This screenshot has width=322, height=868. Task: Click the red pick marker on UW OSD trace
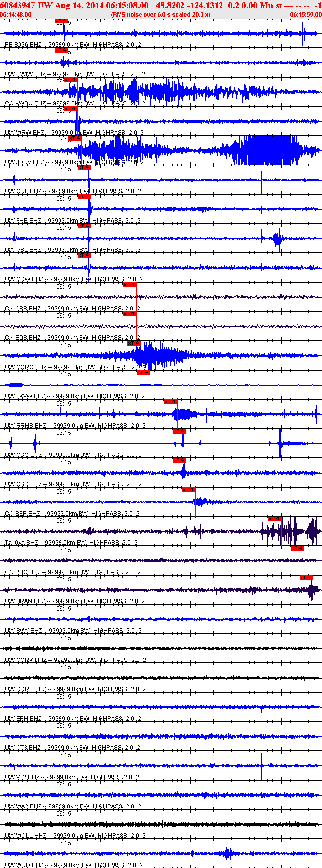[x=180, y=460]
